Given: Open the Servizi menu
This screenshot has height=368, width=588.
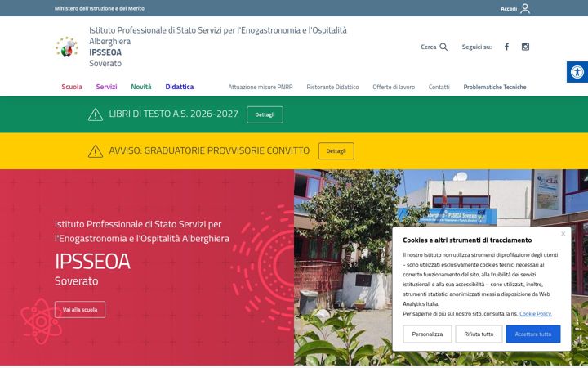Looking at the screenshot, I should (106, 87).
